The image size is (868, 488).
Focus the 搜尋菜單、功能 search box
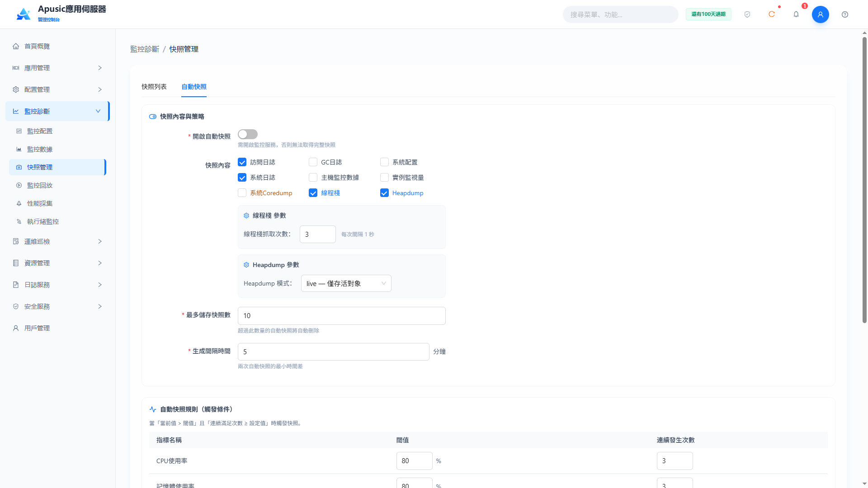coord(621,14)
